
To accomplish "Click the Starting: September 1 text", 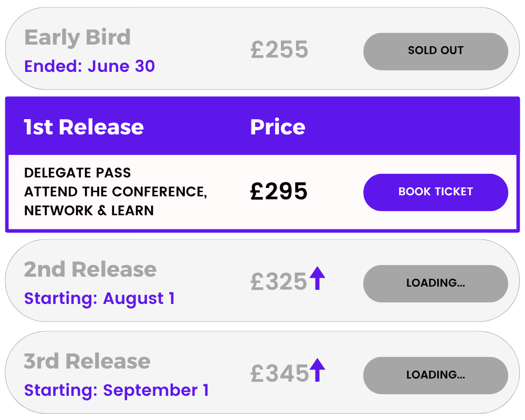I will click(x=117, y=390).
